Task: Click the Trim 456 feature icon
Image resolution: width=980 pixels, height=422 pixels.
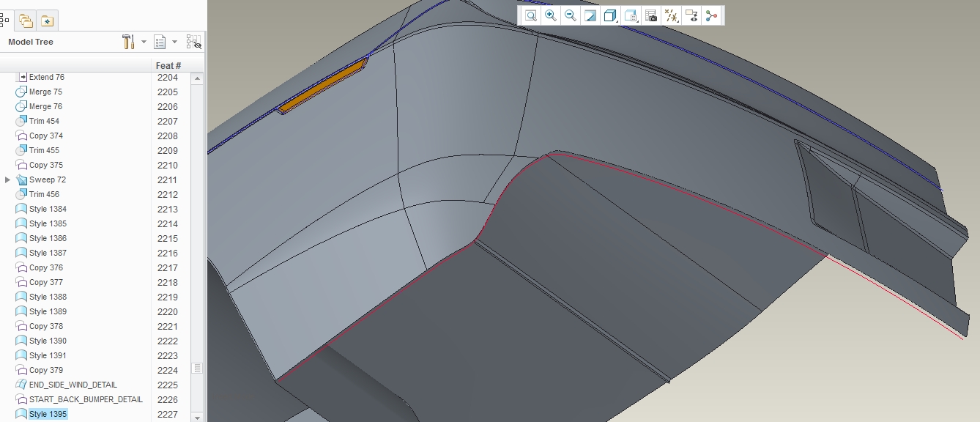Action: point(21,194)
